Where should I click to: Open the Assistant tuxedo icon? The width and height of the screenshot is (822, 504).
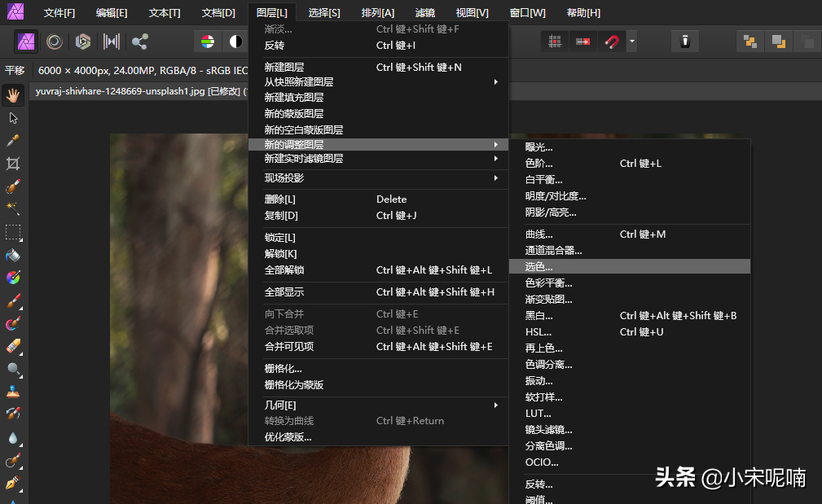pyautogui.click(x=684, y=42)
